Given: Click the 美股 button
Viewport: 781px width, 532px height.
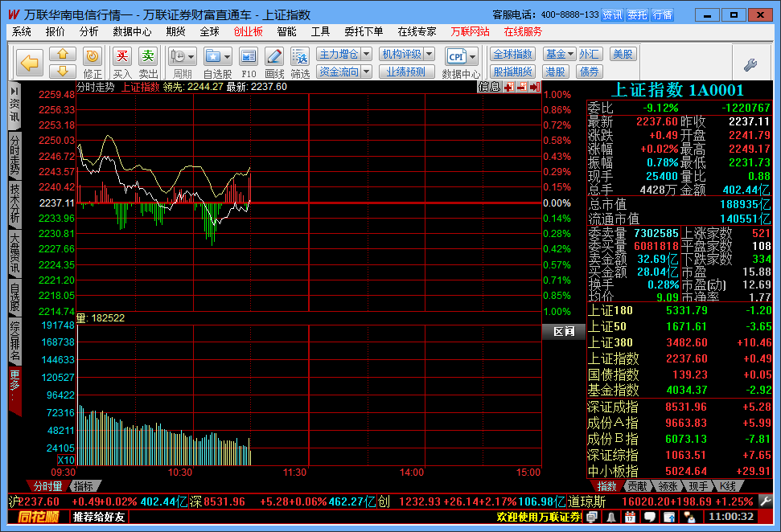Looking at the screenshot, I should click(x=623, y=54).
